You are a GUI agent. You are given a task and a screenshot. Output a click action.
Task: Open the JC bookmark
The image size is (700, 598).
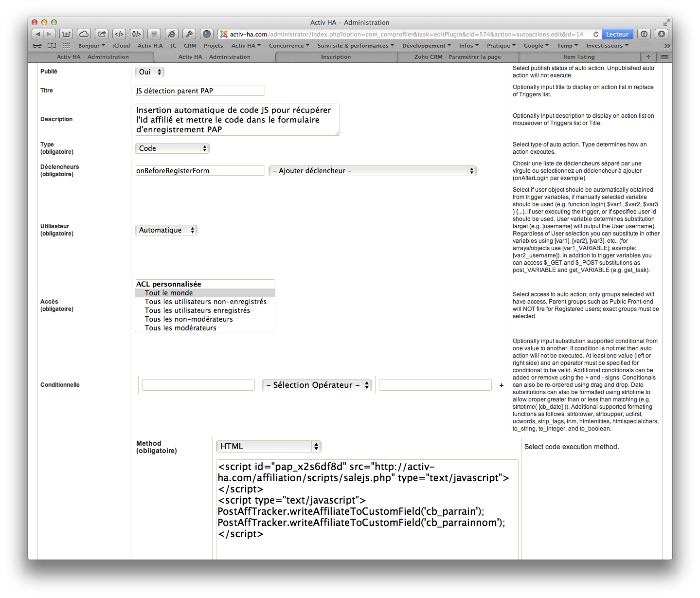[x=174, y=46]
